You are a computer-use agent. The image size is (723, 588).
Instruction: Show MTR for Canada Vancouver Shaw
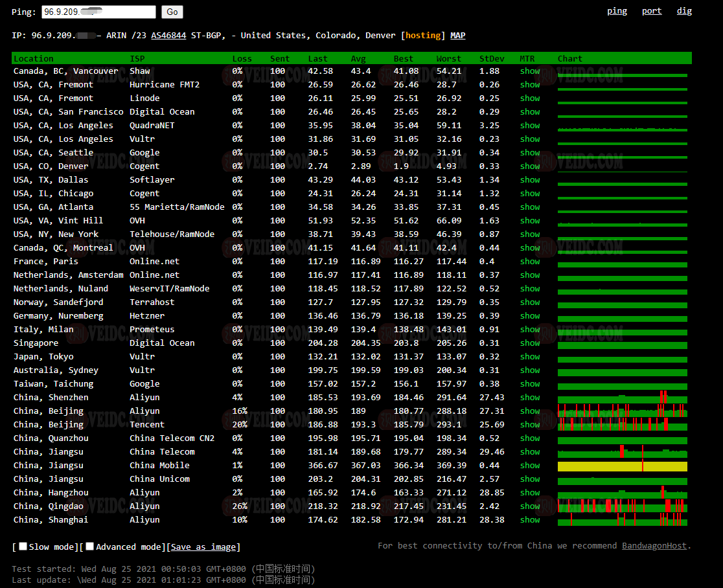tap(529, 71)
